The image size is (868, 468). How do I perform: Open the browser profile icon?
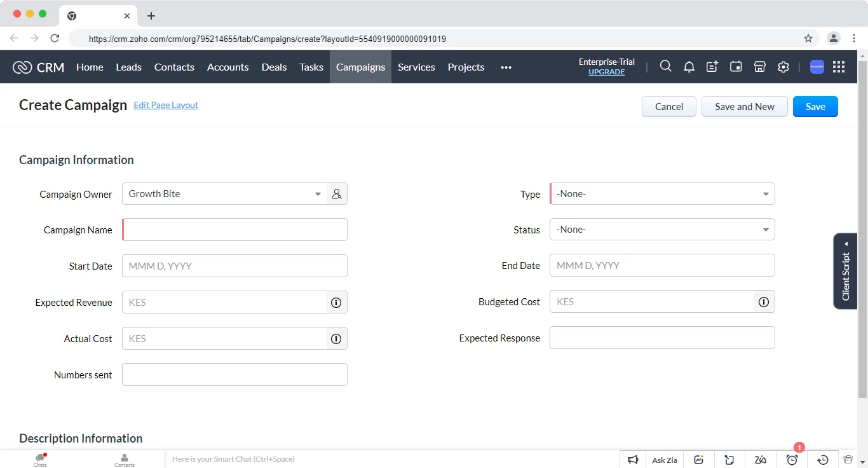pyautogui.click(x=834, y=38)
